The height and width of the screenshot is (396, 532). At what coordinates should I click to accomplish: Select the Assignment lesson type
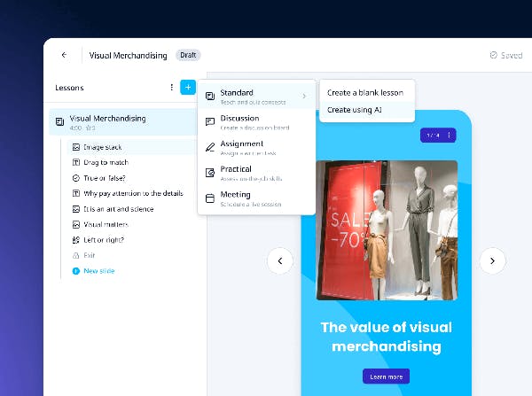[257, 147]
